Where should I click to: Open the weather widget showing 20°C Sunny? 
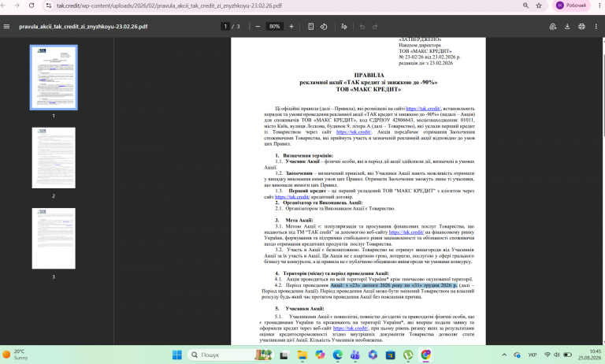(x=14, y=355)
